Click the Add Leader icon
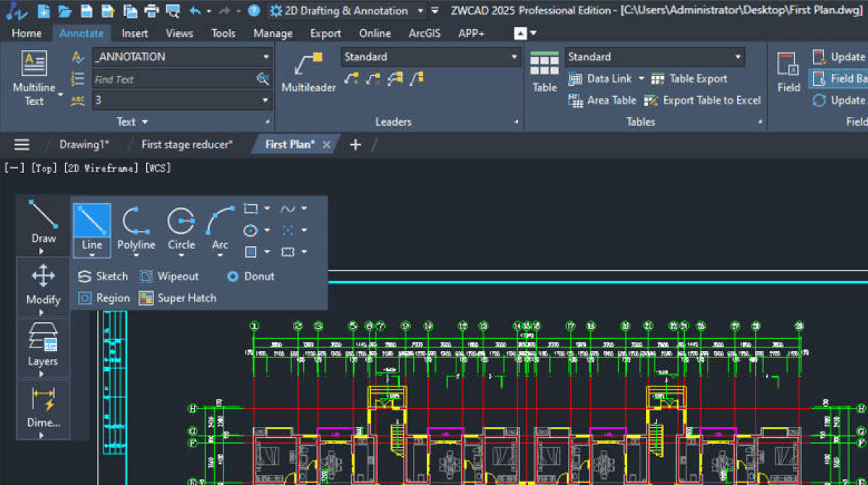The height and width of the screenshot is (485, 868). click(x=352, y=78)
